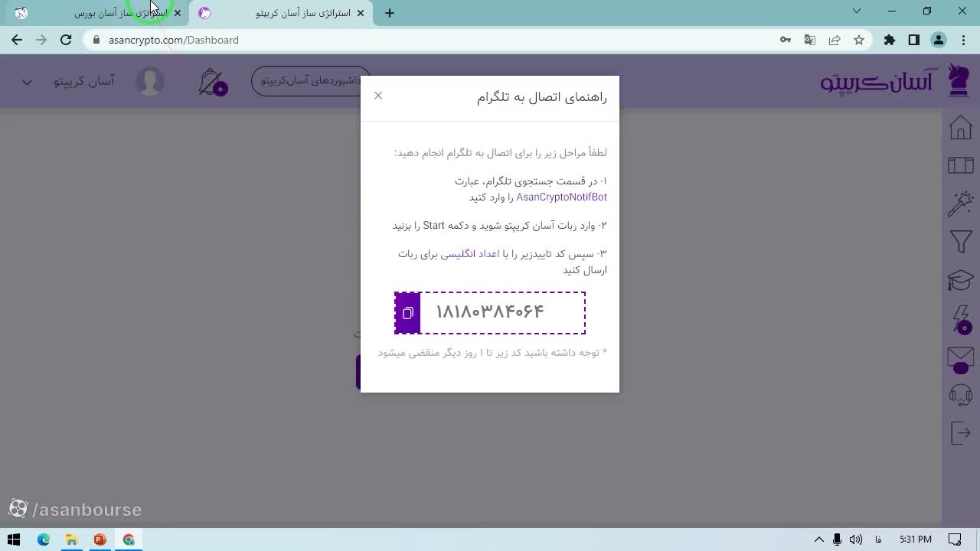The height and width of the screenshot is (551, 980).
Task: Open the volume tray icon
Action: [x=856, y=540]
